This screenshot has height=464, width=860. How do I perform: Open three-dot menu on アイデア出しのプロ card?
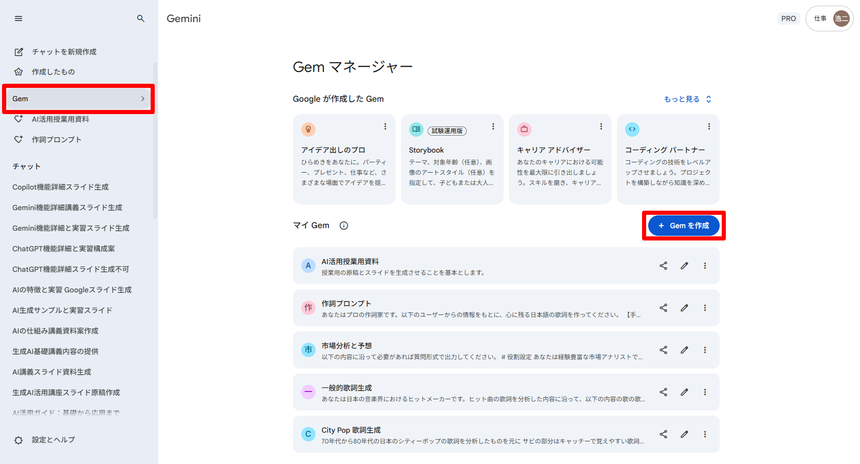point(385,127)
